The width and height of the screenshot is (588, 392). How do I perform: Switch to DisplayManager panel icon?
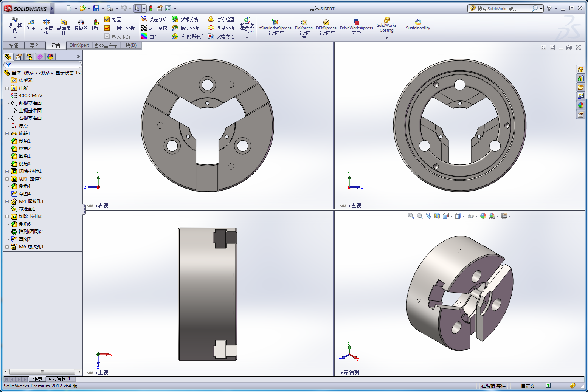pyautogui.click(x=50, y=57)
